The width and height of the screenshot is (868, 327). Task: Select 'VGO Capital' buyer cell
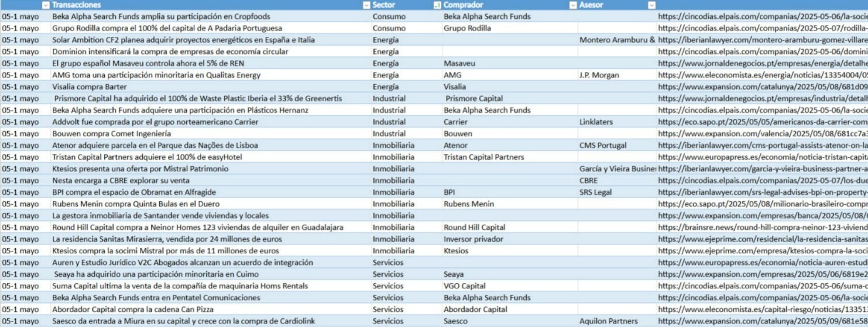(x=510, y=285)
